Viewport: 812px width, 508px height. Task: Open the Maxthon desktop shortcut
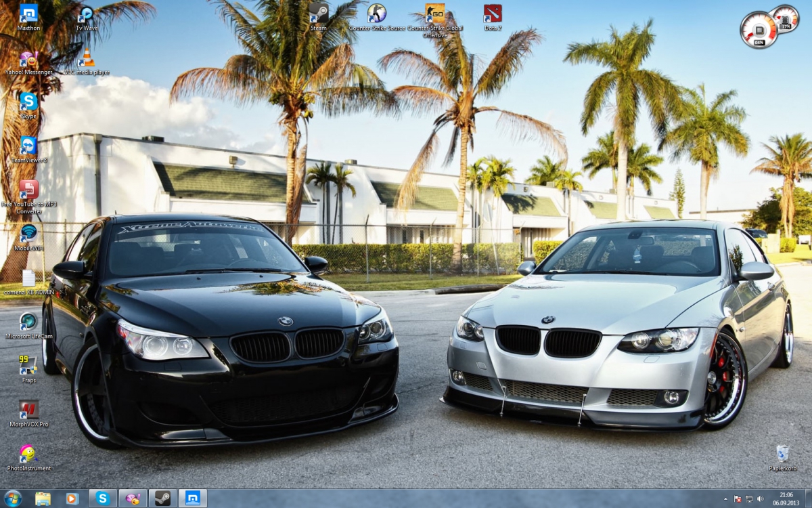(x=28, y=18)
